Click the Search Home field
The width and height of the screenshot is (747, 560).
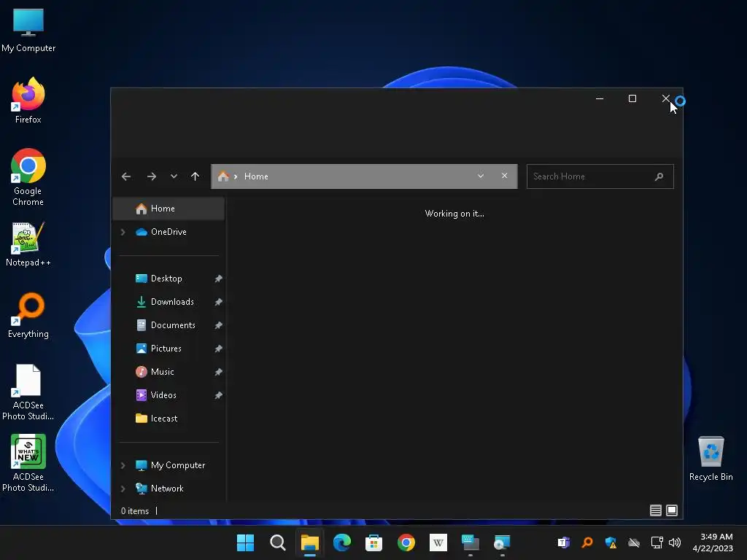click(600, 176)
